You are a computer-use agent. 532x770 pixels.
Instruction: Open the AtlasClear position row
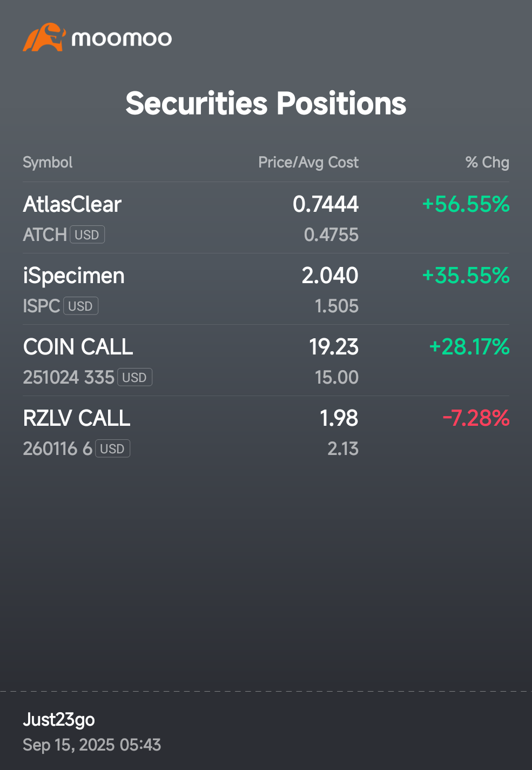[266, 218]
